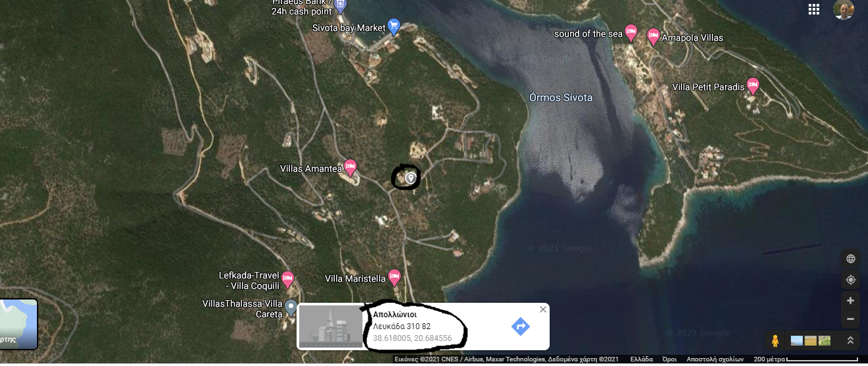Select the dropped grey pin on map
The image size is (868, 366).
click(411, 178)
